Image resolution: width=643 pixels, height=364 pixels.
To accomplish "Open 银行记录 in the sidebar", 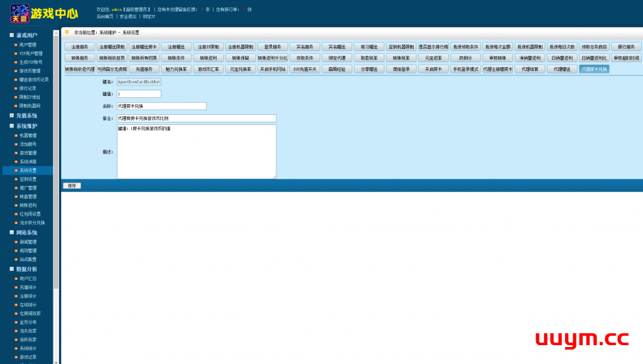I will coord(28,88).
